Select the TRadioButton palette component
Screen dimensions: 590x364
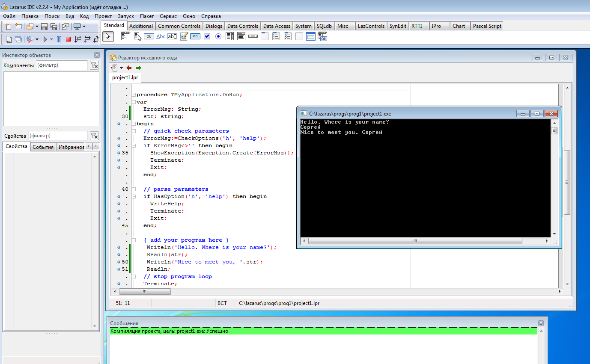(218, 37)
